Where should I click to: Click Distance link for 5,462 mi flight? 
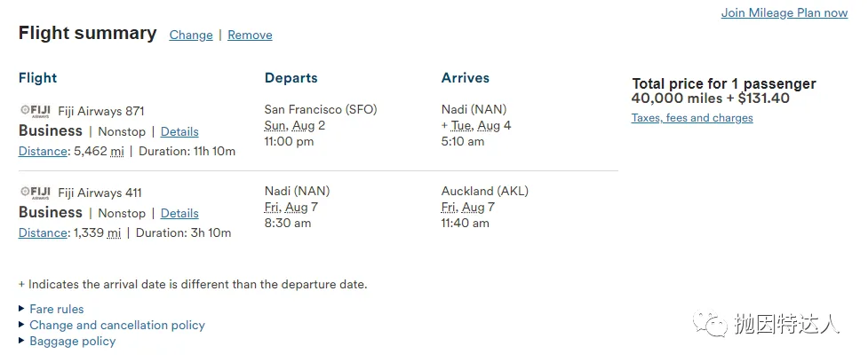[43, 151]
